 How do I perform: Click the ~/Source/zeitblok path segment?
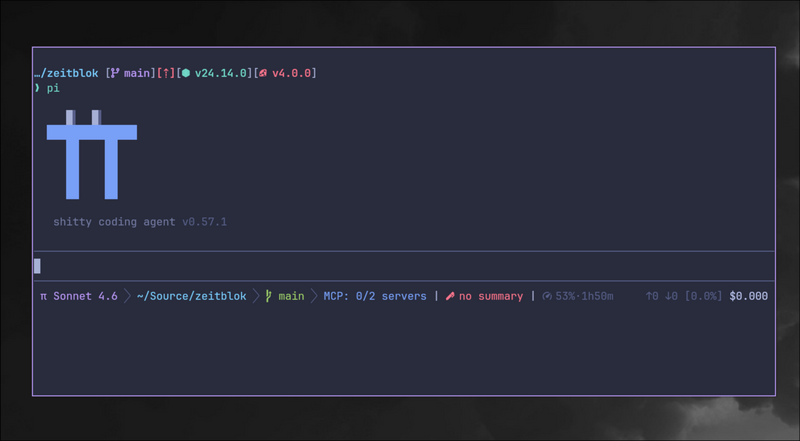coord(191,297)
